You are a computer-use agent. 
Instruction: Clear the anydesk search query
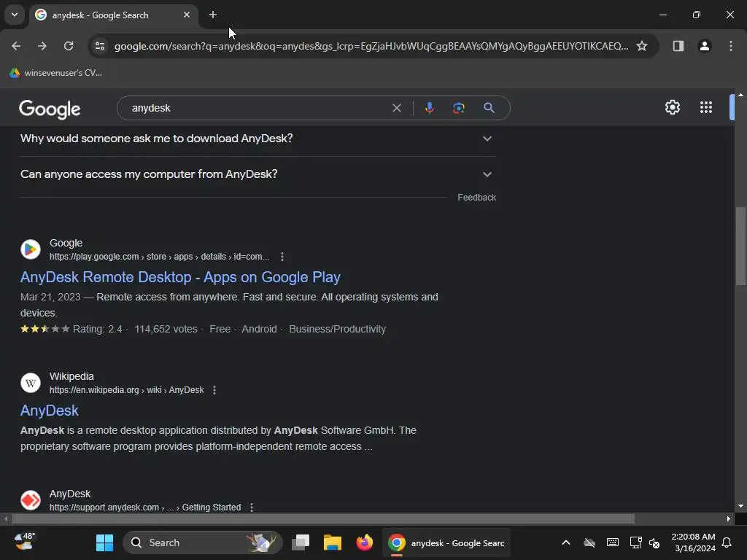(396, 108)
